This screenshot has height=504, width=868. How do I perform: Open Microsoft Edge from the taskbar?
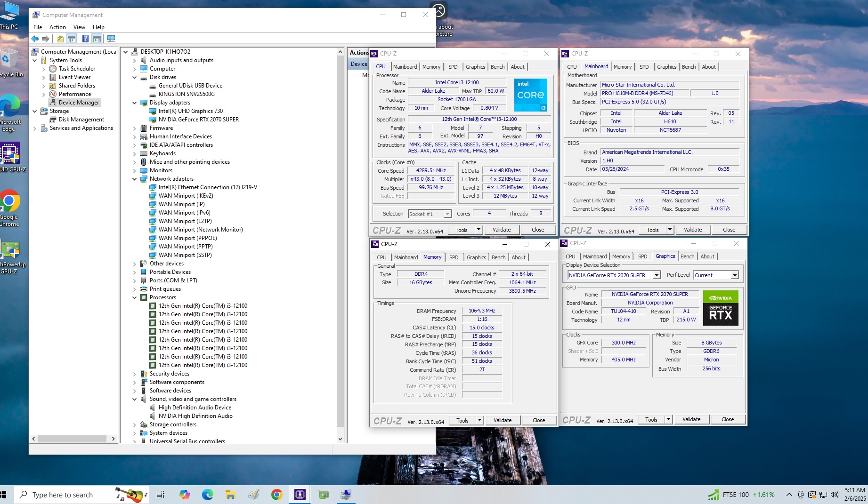pos(207,495)
